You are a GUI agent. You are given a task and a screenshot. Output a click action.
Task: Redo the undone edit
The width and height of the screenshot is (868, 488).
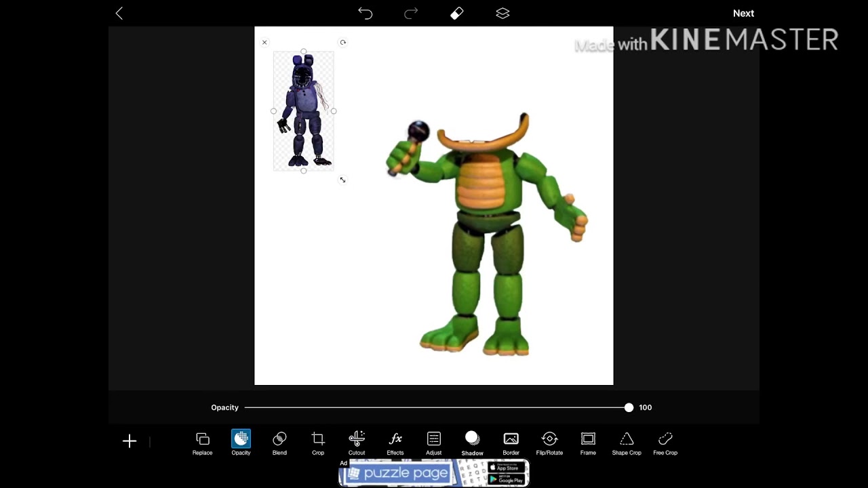click(x=411, y=13)
